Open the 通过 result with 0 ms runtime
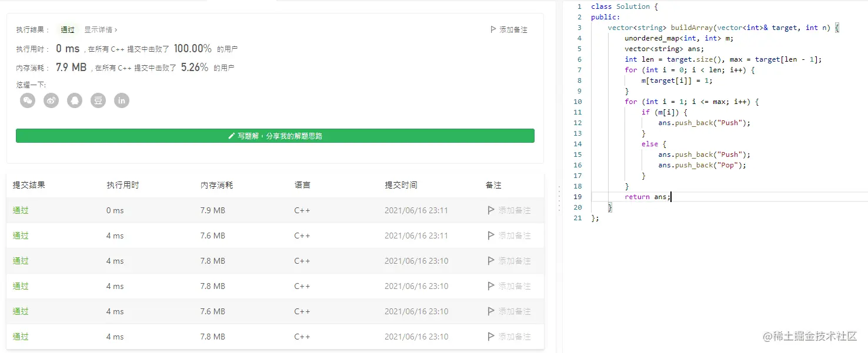The width and height of the screenshot is (868, 353). pyautogui.click(x=21, y=210)
